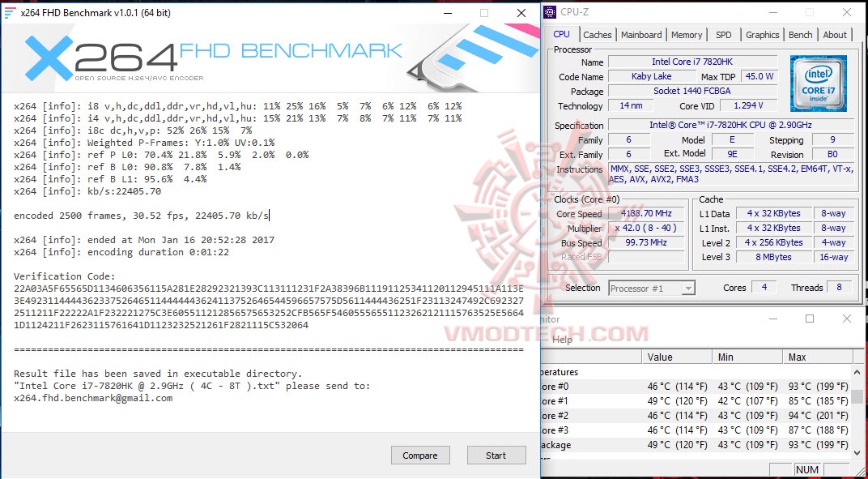This screenshot has width=868, height=479.
Task: Click the Cores count value 4
Action: tap(764, 287)
